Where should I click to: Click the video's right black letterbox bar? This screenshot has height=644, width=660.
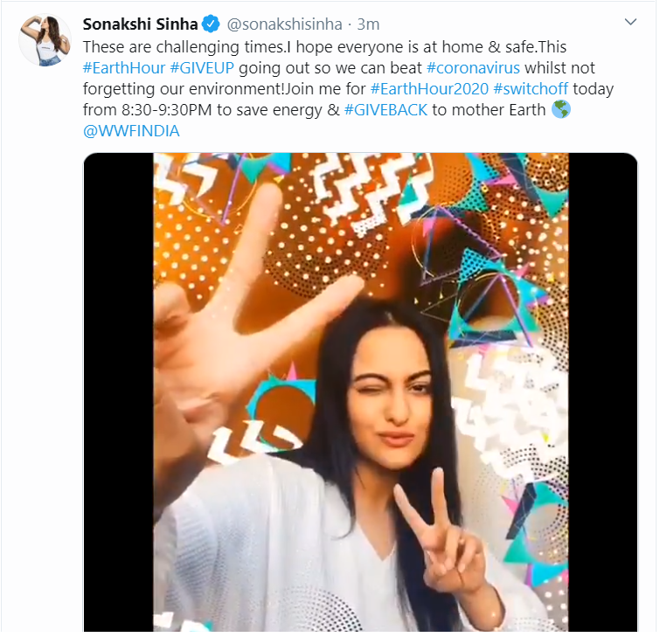tap(603, 393)
